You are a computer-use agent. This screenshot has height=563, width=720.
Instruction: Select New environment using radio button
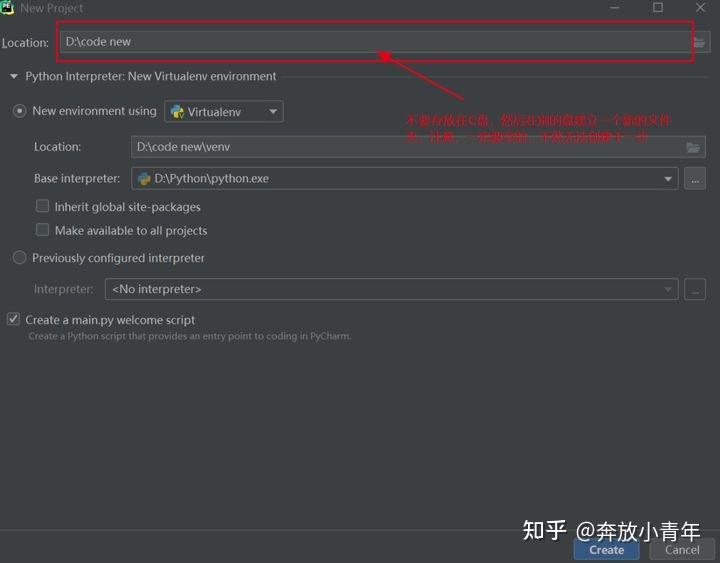[19, 111]
